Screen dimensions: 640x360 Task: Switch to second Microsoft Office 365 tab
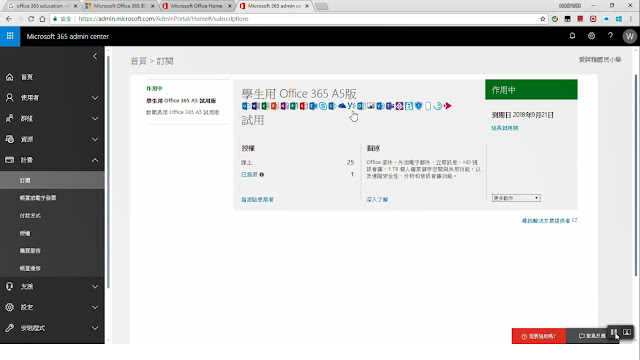coord(120,6)
